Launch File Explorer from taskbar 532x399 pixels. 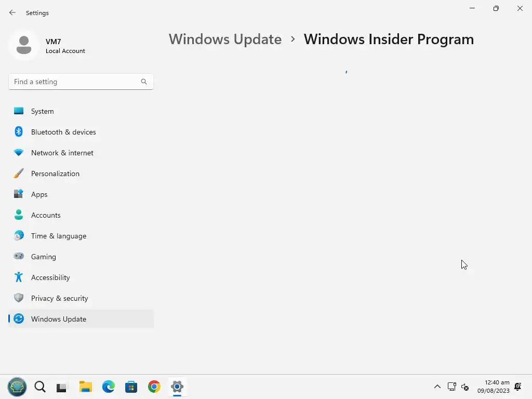tap(86, 387)
